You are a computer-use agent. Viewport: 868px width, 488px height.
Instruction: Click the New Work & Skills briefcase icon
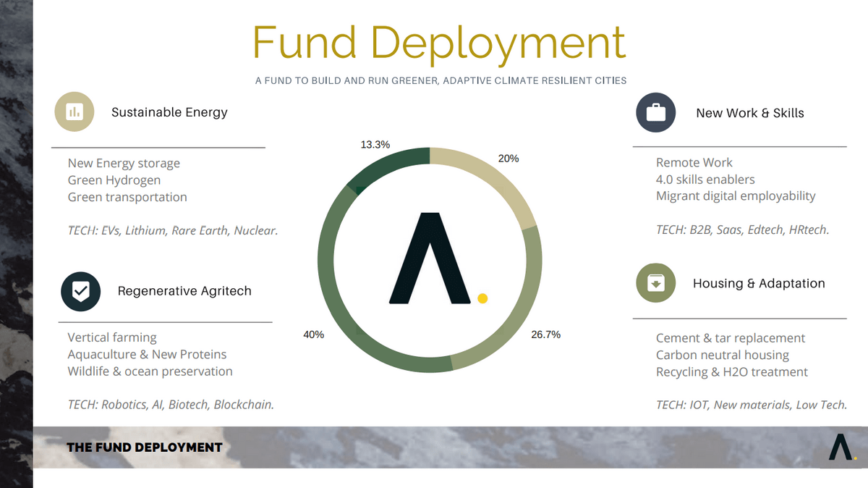pos(655,113)
